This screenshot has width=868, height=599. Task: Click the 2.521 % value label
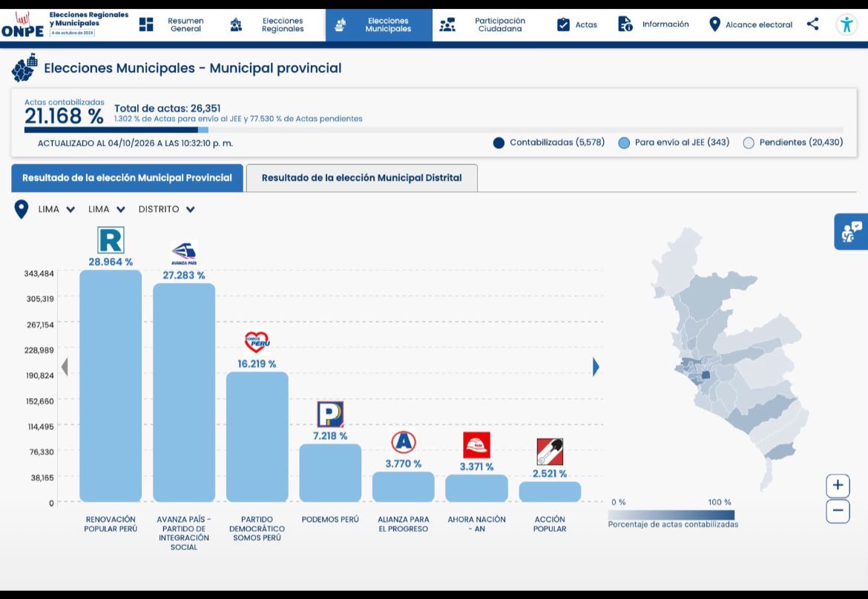[550, 474]
